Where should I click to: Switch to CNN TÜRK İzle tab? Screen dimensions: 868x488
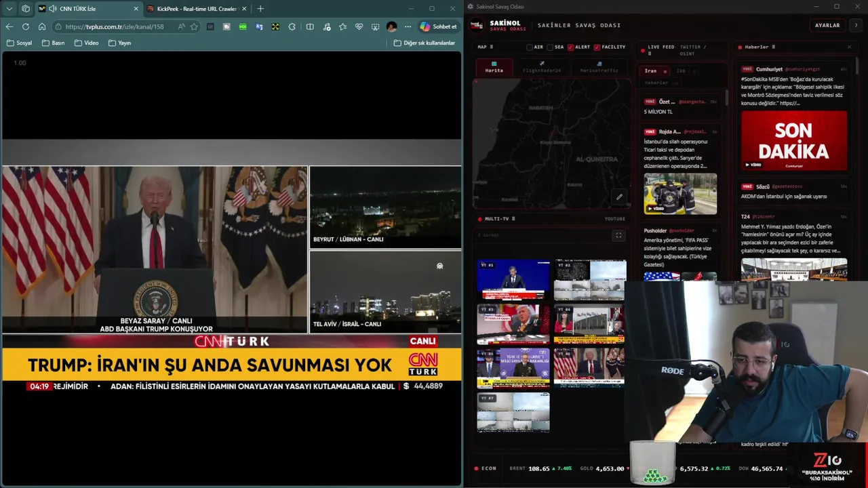88,9
